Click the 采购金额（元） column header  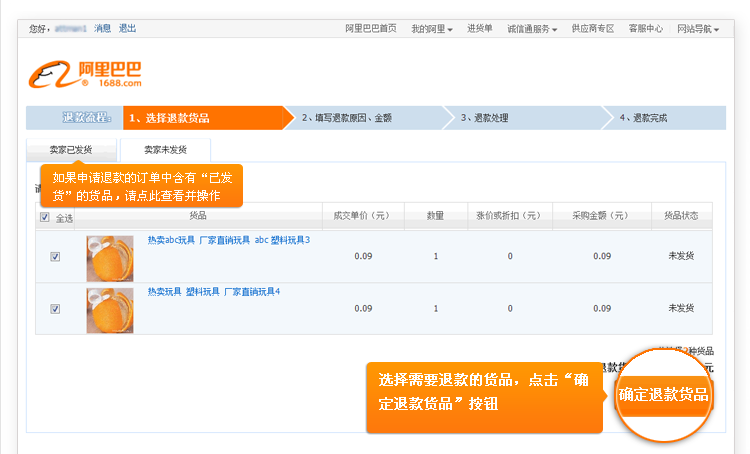602,216
